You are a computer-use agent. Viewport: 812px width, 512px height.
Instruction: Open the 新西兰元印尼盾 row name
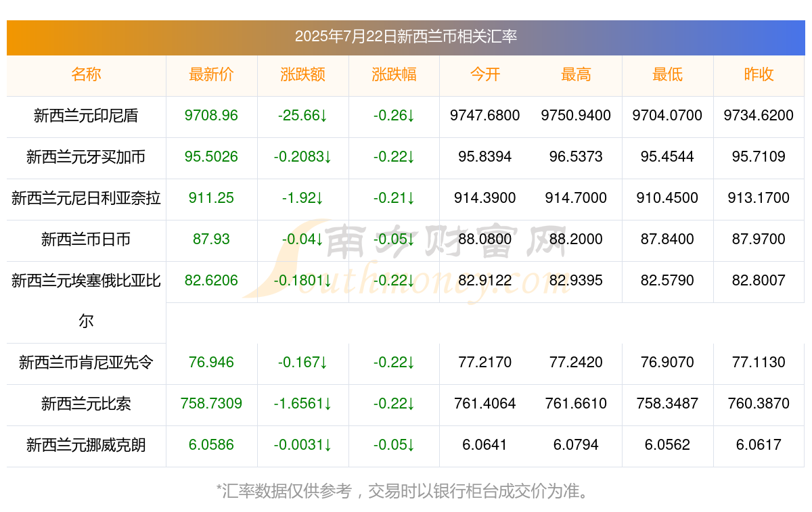pos(86,116)
